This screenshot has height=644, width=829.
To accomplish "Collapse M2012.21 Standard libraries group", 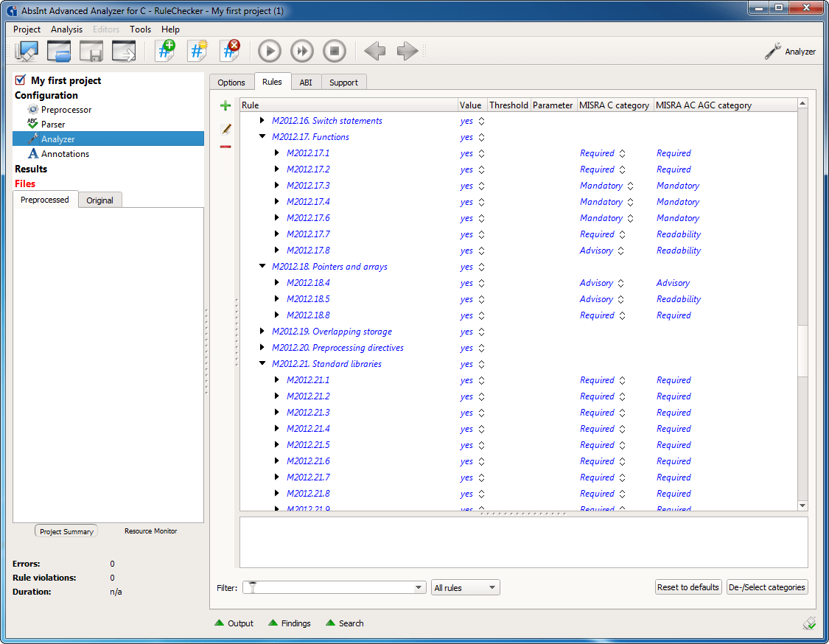I will pyautogui.click(x=262, y=363).
